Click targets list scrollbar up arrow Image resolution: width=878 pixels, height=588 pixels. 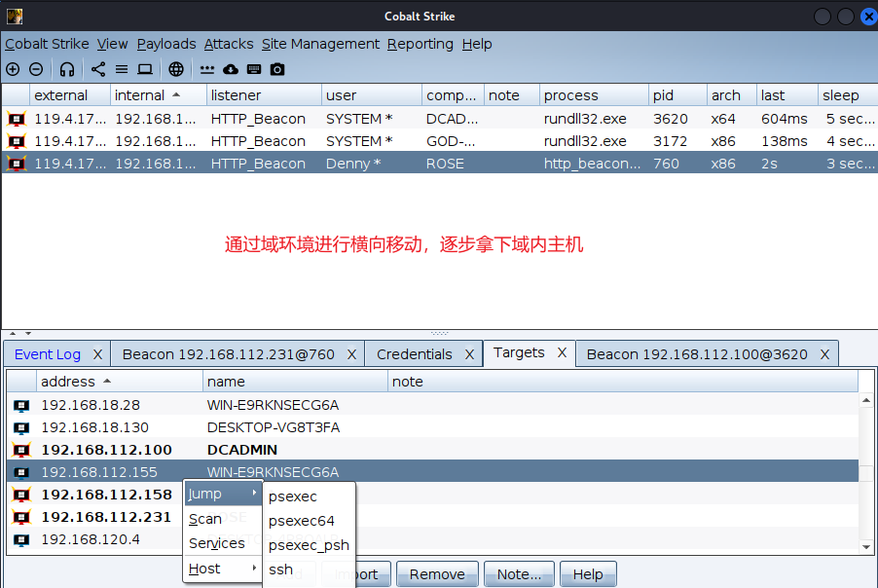(x=866, y=400)
